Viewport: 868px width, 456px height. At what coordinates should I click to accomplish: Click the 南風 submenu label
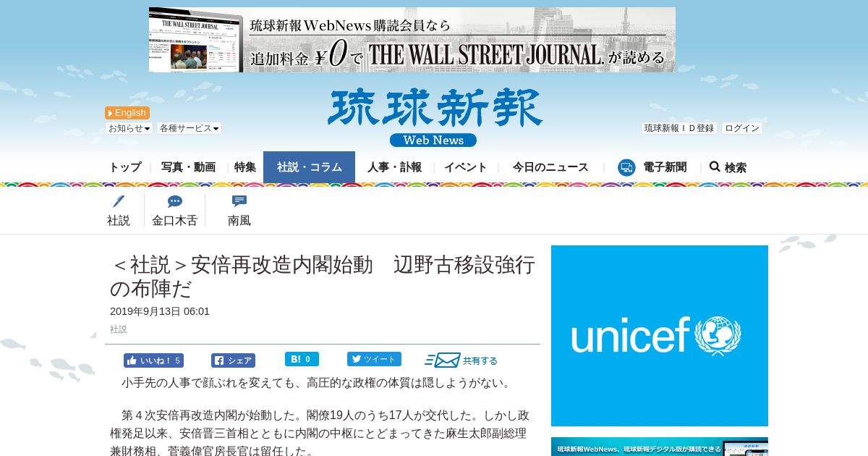[239, 221]
